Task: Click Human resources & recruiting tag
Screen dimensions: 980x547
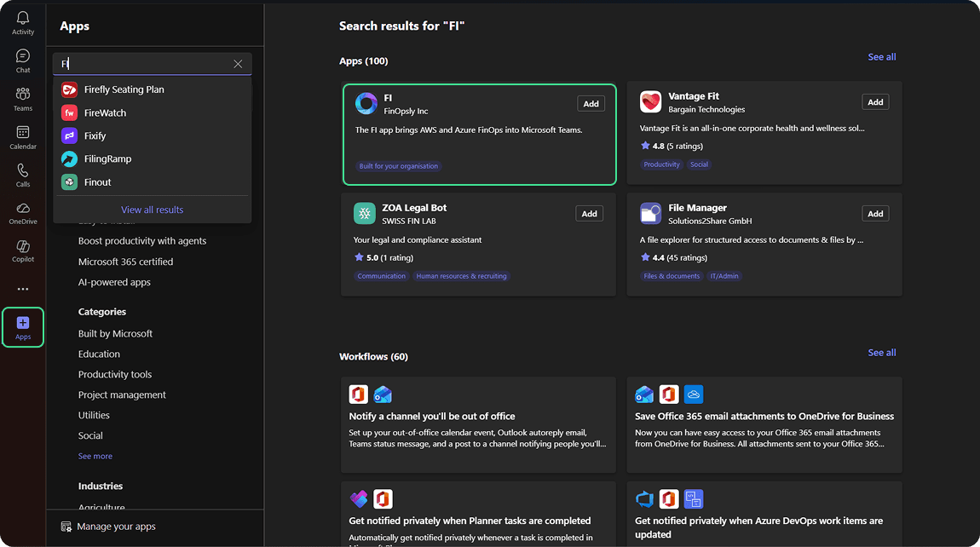Action: (x=461, y=276)
